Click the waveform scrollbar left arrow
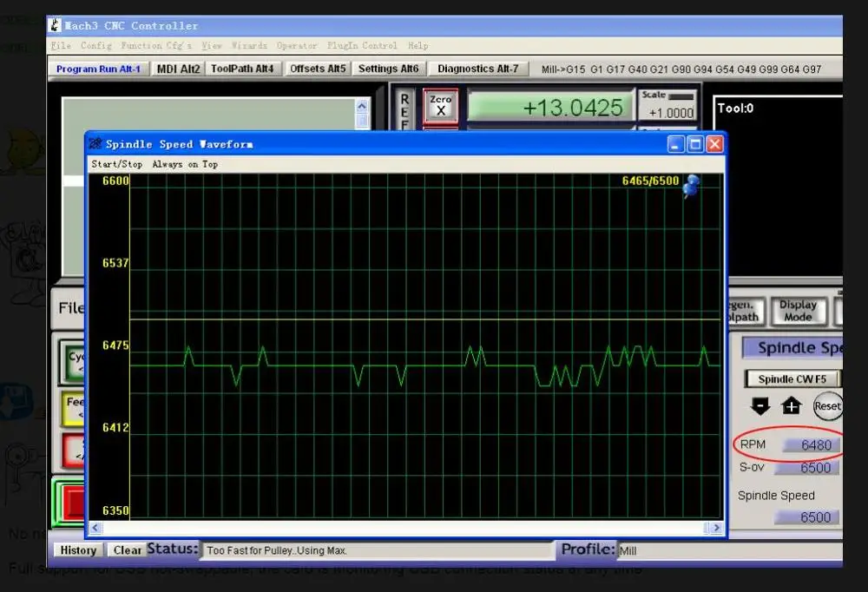The width and height of the screenshot is (868, 592). pos(95,528)
